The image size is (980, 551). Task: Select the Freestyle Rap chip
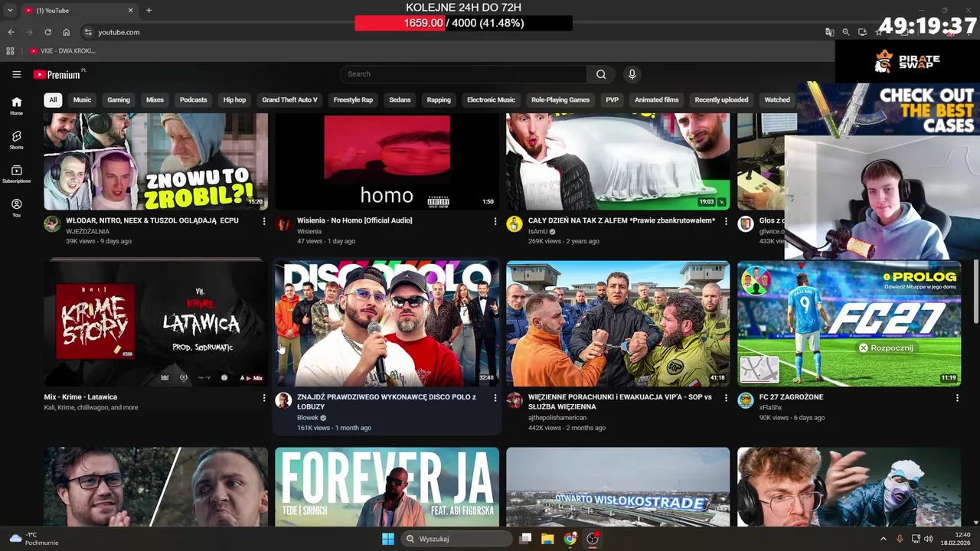(x=353, y=99)
